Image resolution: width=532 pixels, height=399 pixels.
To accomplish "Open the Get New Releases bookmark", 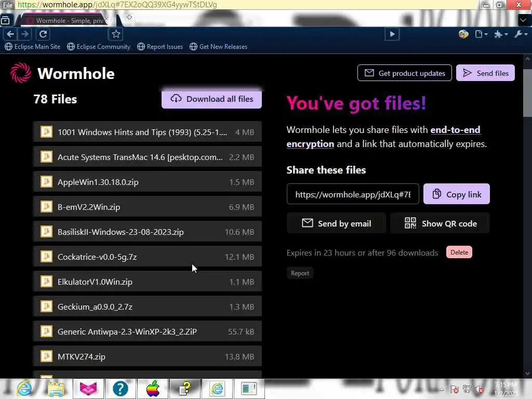I will coord(219,46).
